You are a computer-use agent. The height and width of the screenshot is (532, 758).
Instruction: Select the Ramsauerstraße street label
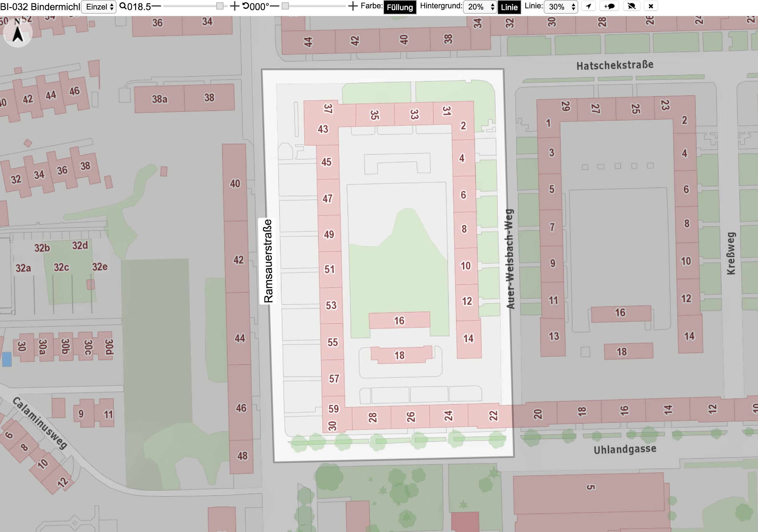[x=268, y=261]
